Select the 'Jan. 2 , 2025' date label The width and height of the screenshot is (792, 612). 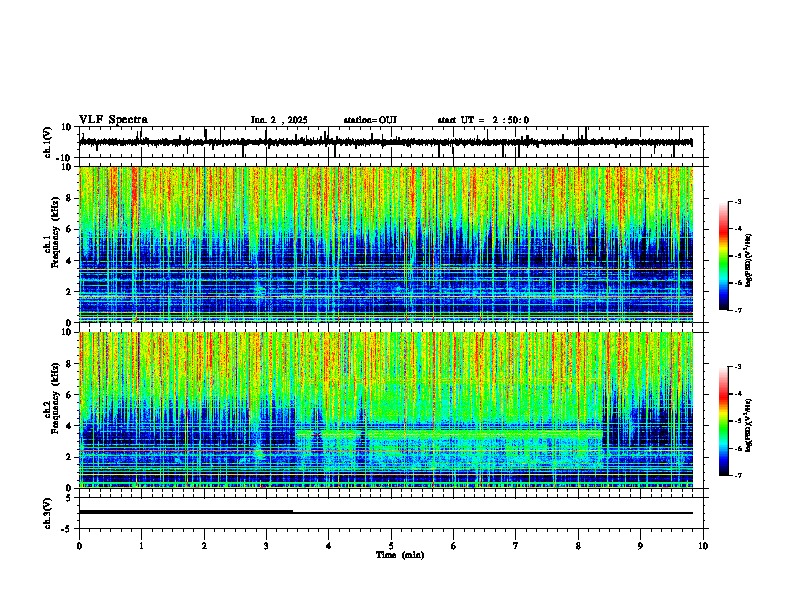tap(279, 120)
